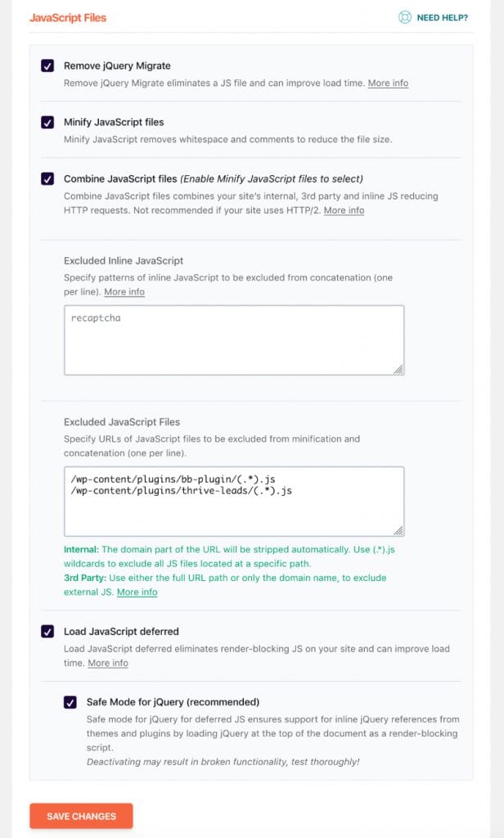Viewport: 504px width, 838px height.
Task: Open the Need Help link
Action: click(442, 17)
